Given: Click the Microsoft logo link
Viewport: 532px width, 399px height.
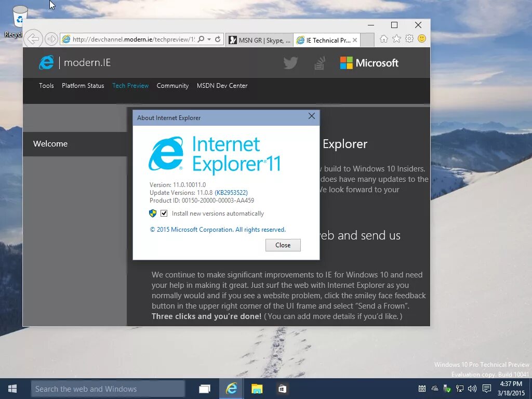Looking at the screenshot, I should [369, 63].
